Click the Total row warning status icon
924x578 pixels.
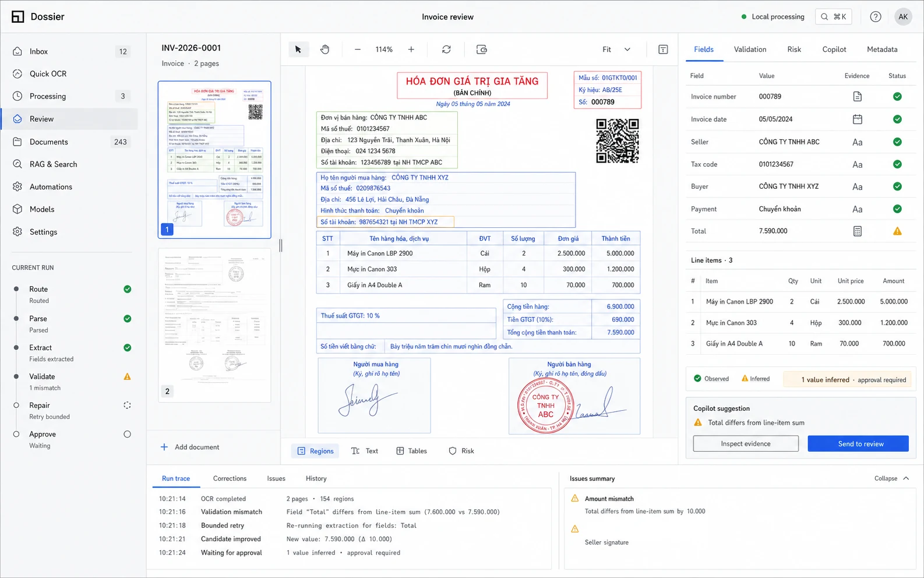[x=898, y=231]
